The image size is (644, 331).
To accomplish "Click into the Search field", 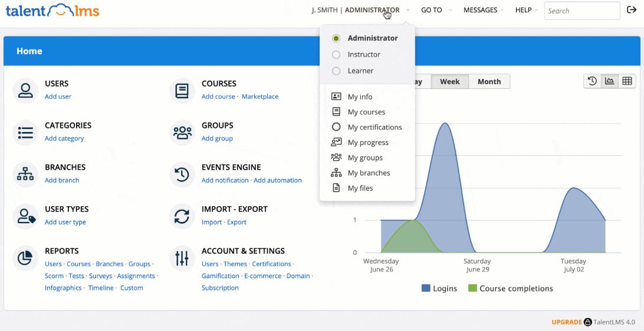I will click(581, 11).
